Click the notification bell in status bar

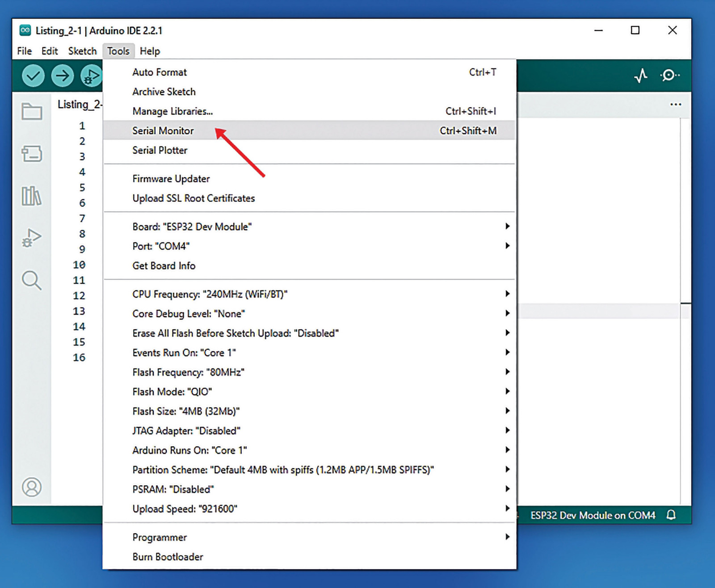point(671,515)
